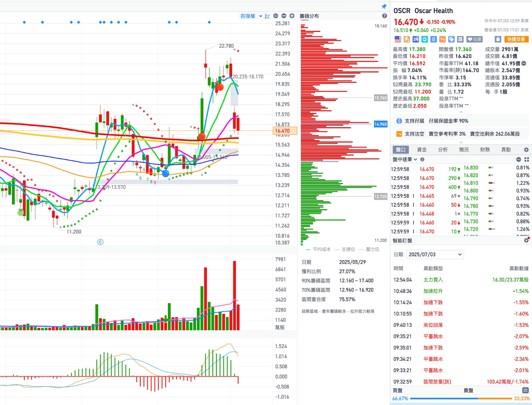Open help icon for 籌碼分布
Viewport: 532px width, 405px height.
384,16
